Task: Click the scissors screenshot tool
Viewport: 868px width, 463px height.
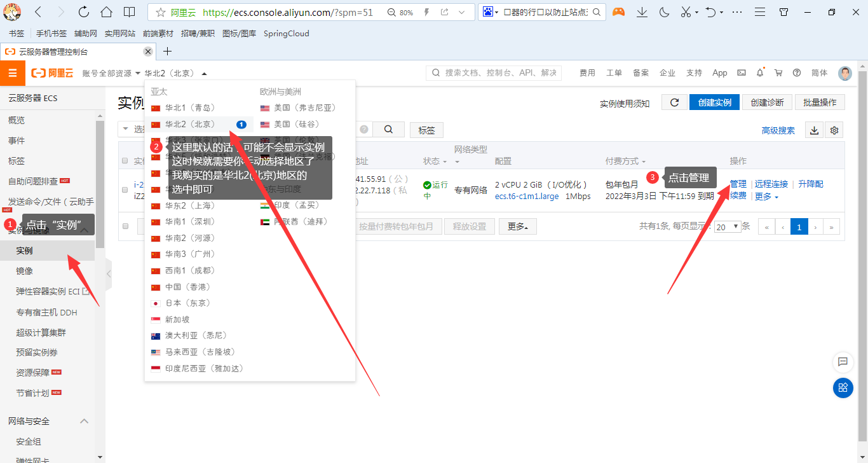Action: pos(686,12)
